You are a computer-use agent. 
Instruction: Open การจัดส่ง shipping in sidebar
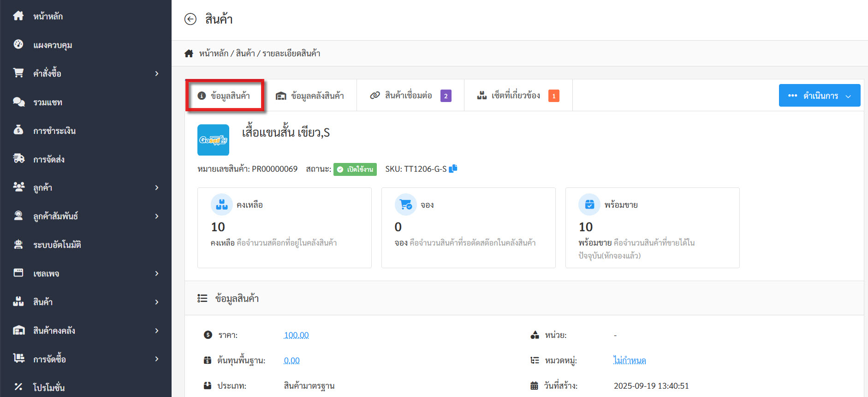point(48,159)
